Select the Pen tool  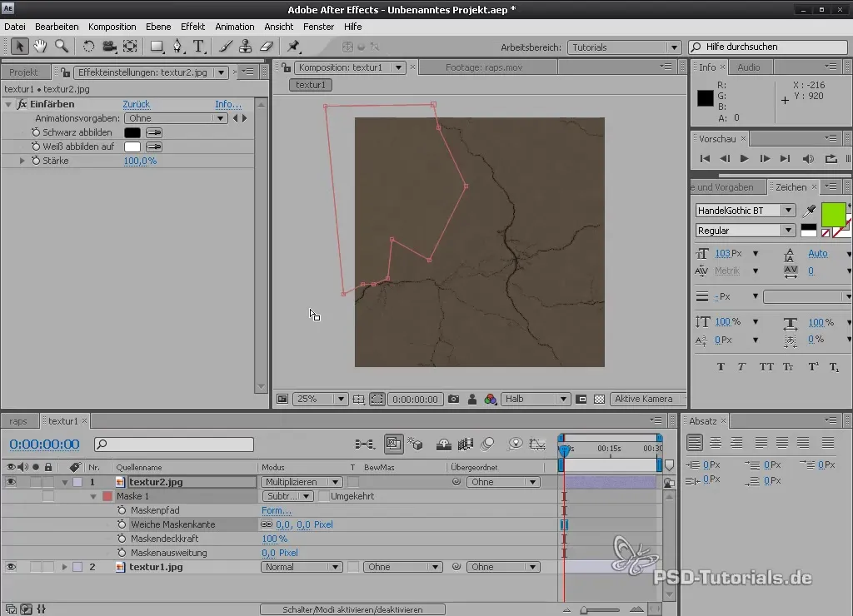click(x=178, y=47)
